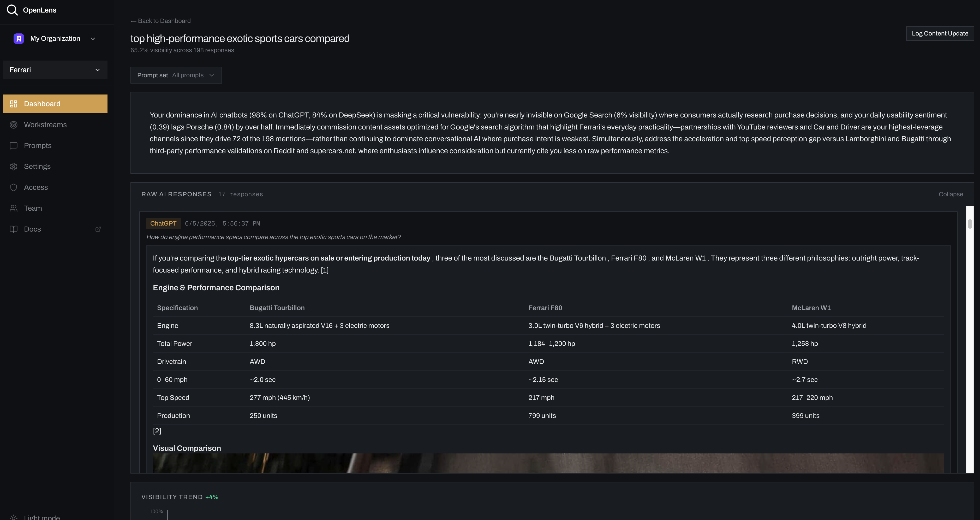Click the Team people icon
The width and height of the screenshot is (980, 520).
click(x=14, y=208)
